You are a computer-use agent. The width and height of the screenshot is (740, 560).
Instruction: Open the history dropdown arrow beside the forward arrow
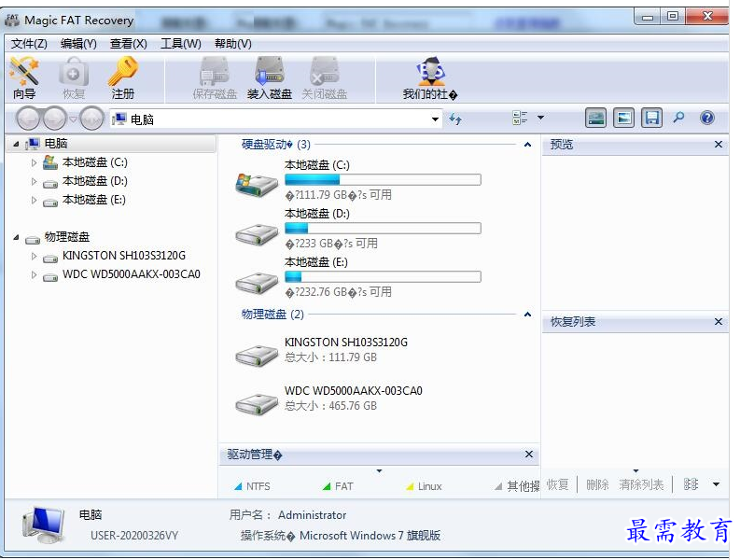tap(73, 119)
